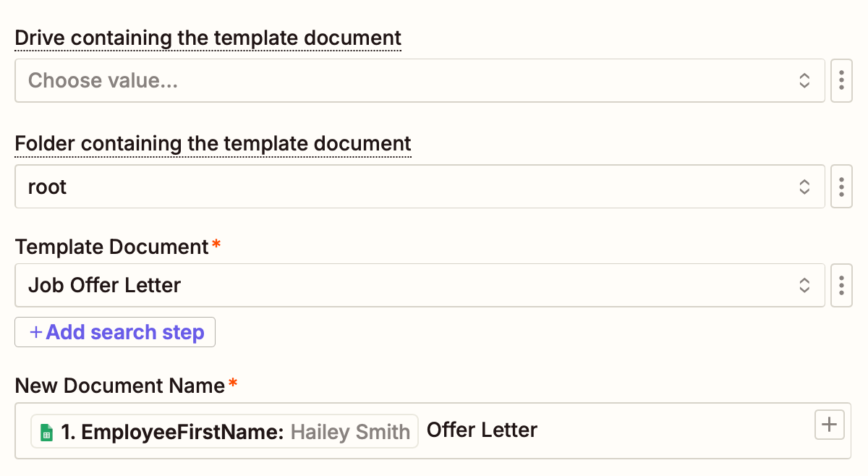This screenshot has width=868, height=476.
Task: Click the 'Folder containing the template document' label
Action: pyautogui.click(x=213, y=144)
